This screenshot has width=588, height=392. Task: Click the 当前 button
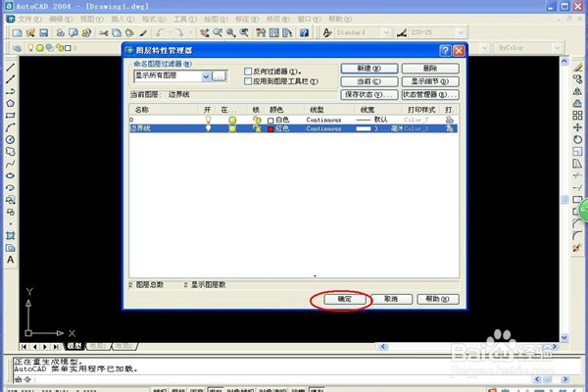click(369, 81)
